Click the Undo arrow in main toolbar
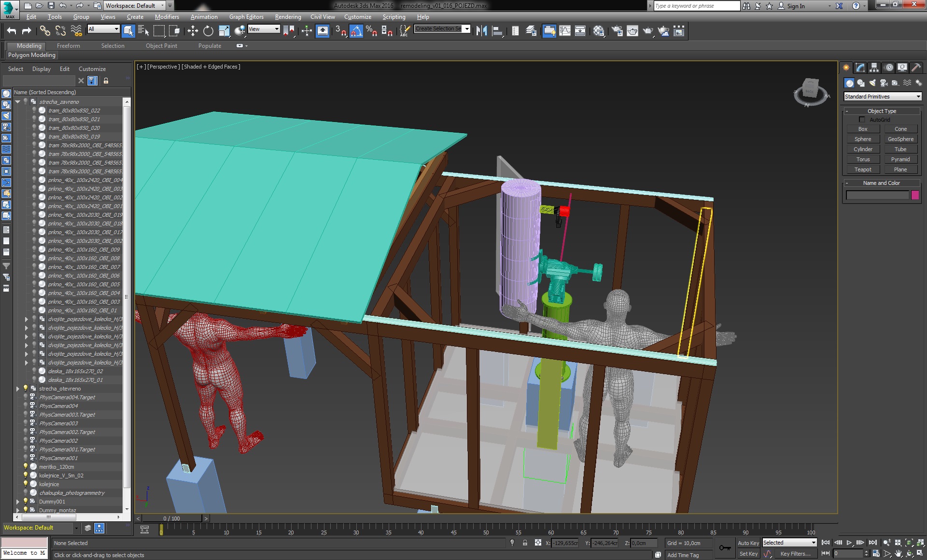927x560 pixels. [12, 31]
